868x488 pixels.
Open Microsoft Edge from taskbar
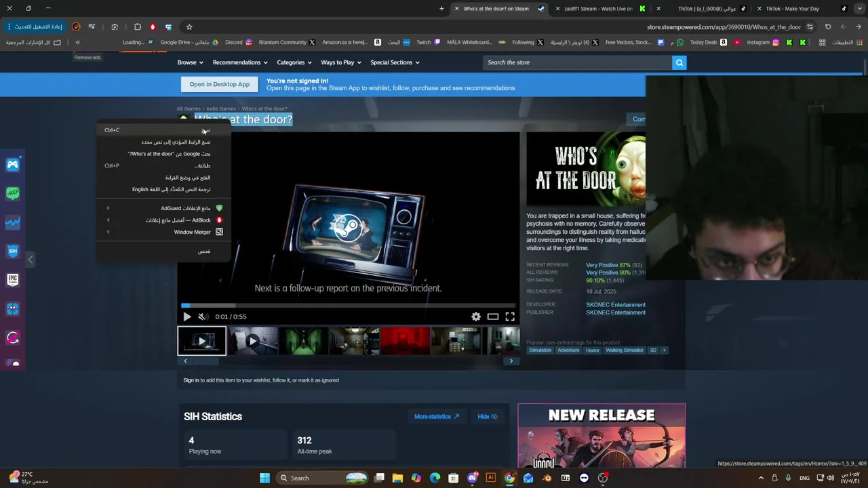coord(435,478)
